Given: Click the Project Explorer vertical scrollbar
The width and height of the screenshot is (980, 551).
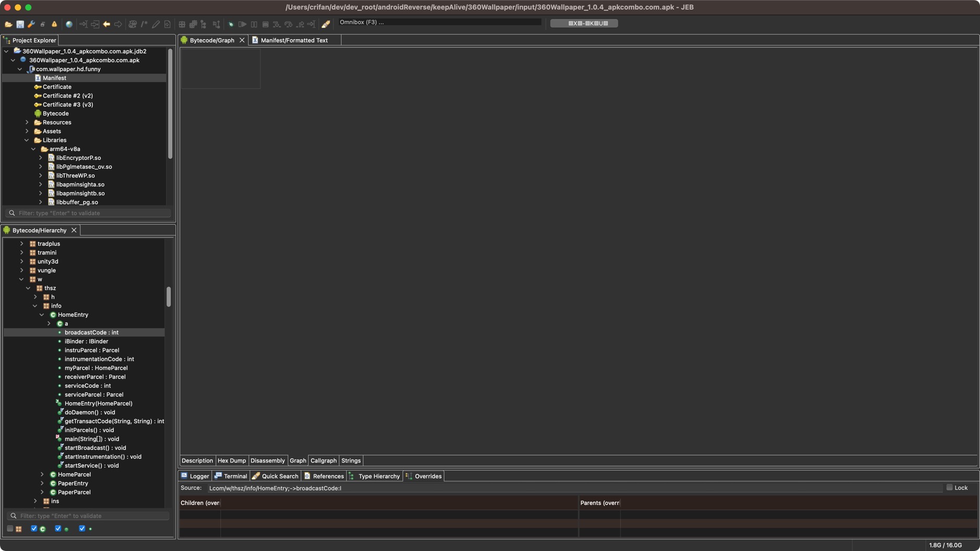Looking at the screenshot, I should click(170, 103).
